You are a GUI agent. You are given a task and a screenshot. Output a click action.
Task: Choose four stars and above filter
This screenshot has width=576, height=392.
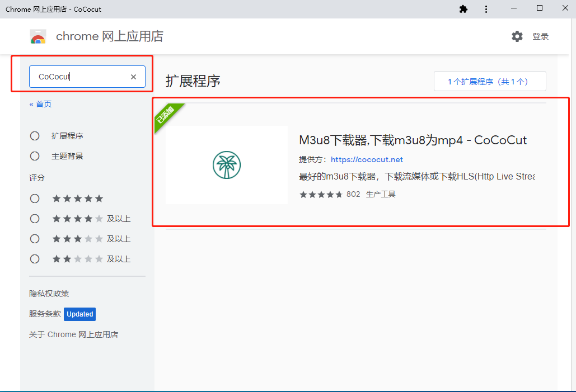(x=35, y=219)
